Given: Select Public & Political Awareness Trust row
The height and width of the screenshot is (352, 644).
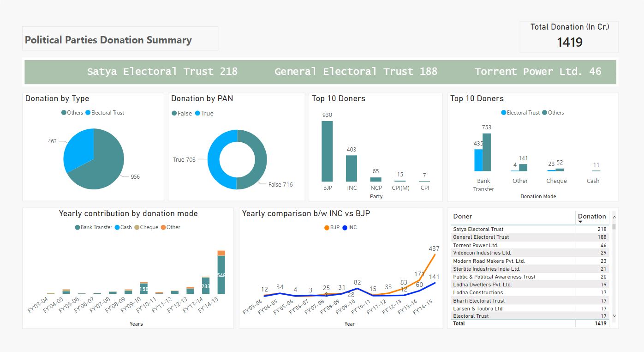Looking at the screenshot, I should click(x=530, y=277).
